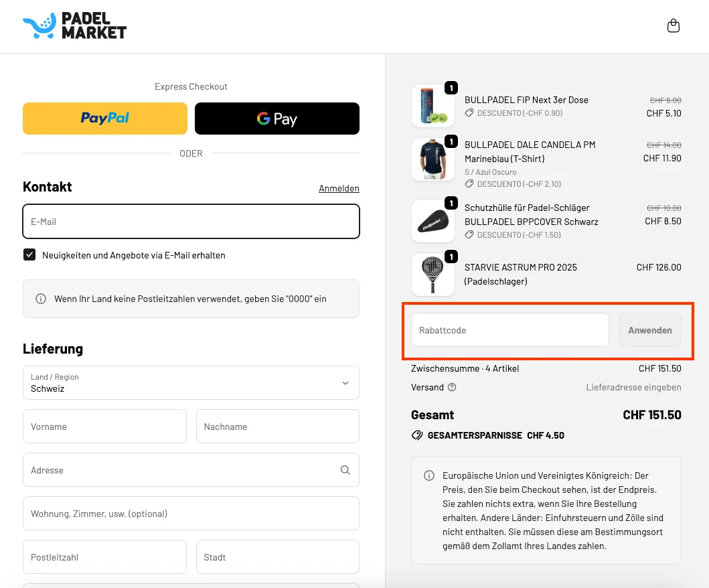
Task: Pay with Google Pay button
Action: [277, 119]
